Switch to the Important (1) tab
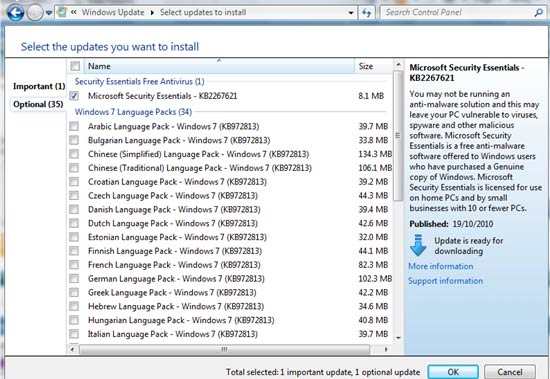Image resolution: width=550 pixels, height=379 pixels. pyautogui.click(x=39, y=86)
